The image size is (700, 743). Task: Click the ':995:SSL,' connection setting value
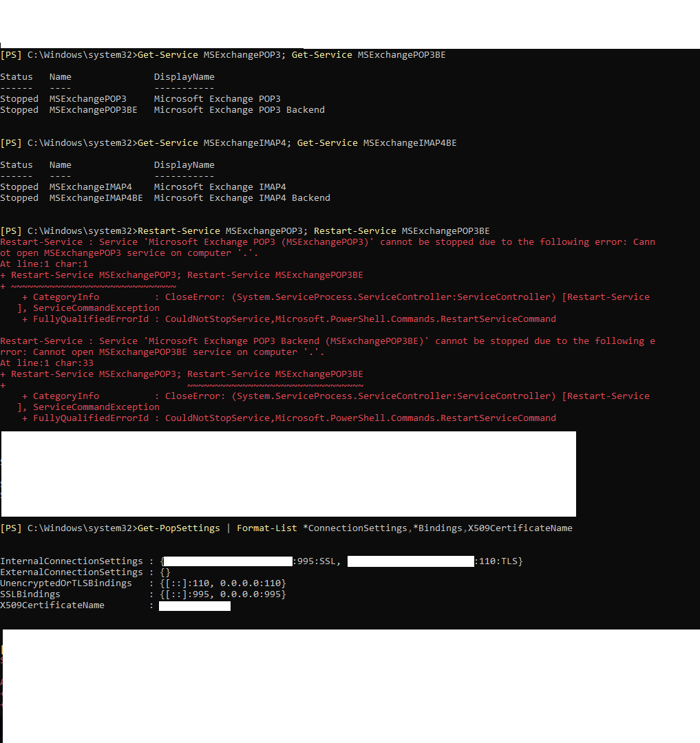317,561
